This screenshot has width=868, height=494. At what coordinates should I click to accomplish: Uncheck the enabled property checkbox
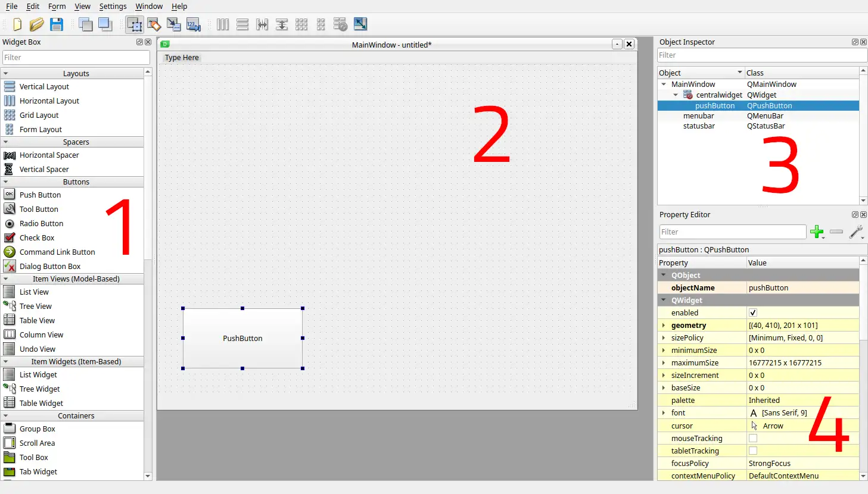753,313
